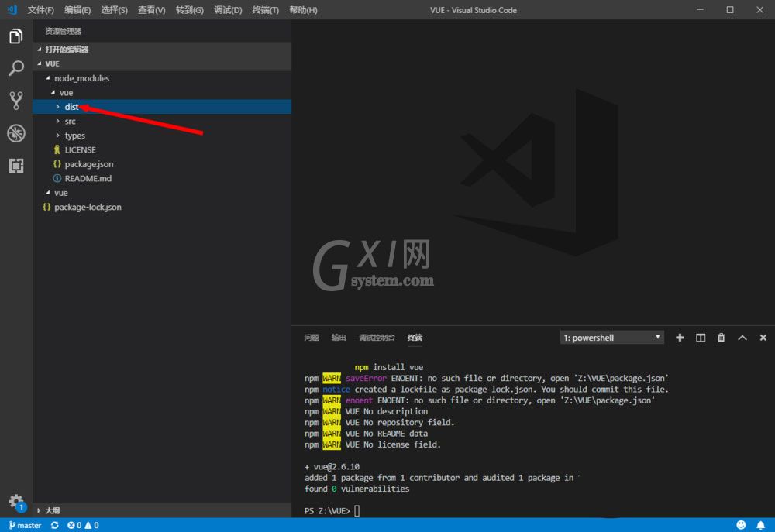The height and width of the screenshot is (532, 775).
Task: Maximize the VS Code window
Action: coord(729,10)
